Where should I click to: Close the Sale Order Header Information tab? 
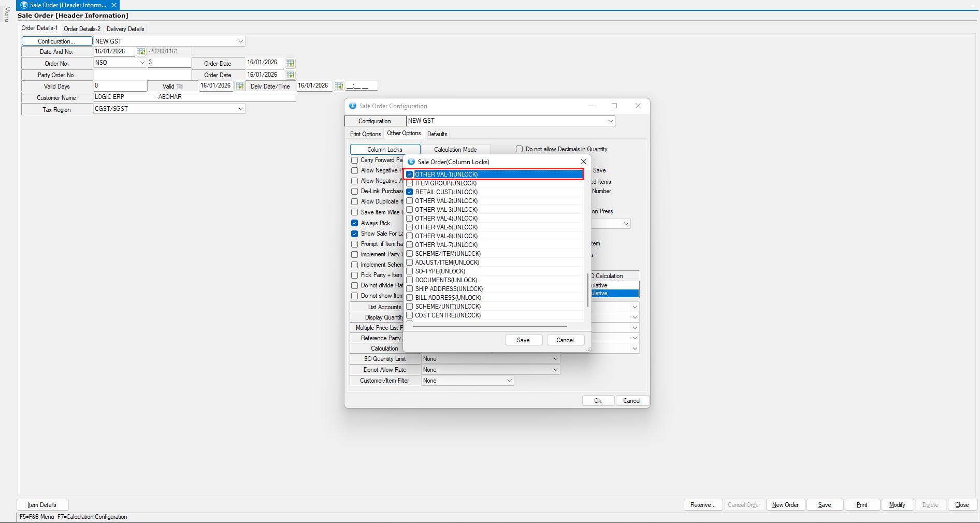114,5
